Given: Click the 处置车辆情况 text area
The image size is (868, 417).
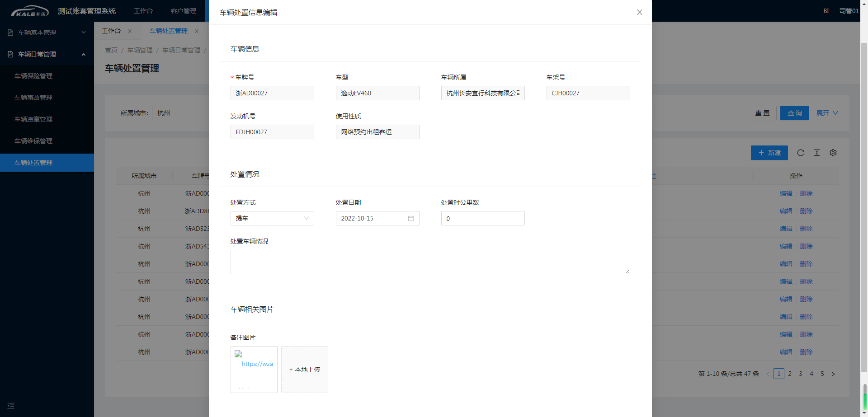Looking at the screenshot, I should [x=430, y=262].
